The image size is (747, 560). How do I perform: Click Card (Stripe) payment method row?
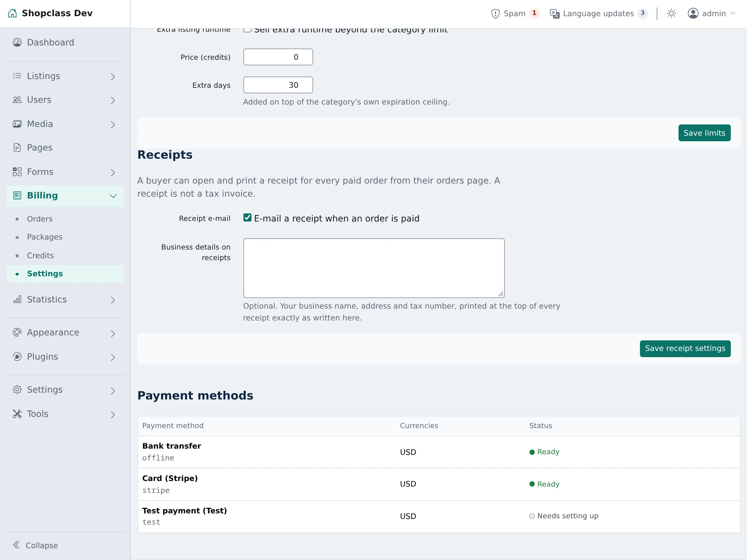pos(439,484)
